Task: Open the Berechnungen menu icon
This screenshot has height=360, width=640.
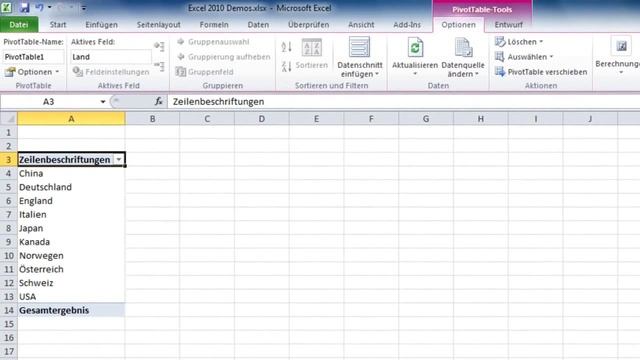Action: coord(621,47)
